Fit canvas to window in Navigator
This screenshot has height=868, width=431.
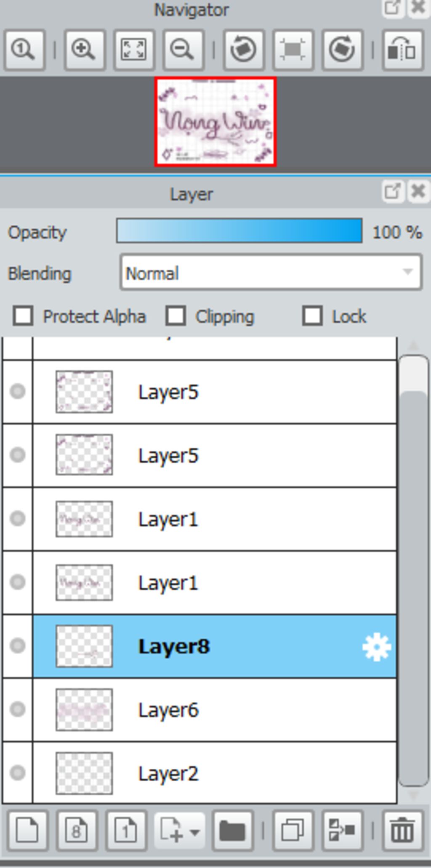tap(133, 50)
